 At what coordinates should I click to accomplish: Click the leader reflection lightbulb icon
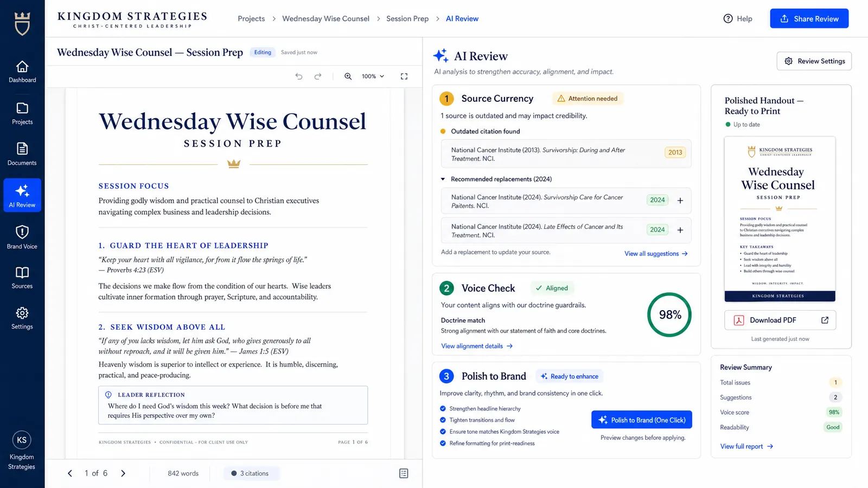click(108, 395)
